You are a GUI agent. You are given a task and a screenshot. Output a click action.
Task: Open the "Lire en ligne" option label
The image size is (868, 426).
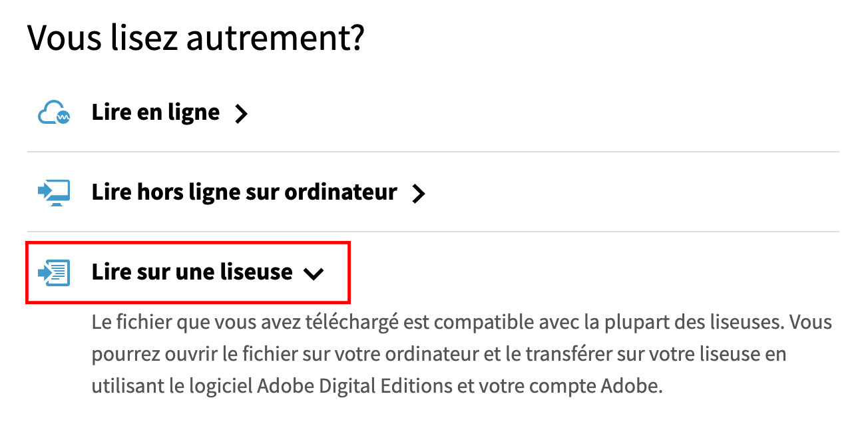pos(156,112)
